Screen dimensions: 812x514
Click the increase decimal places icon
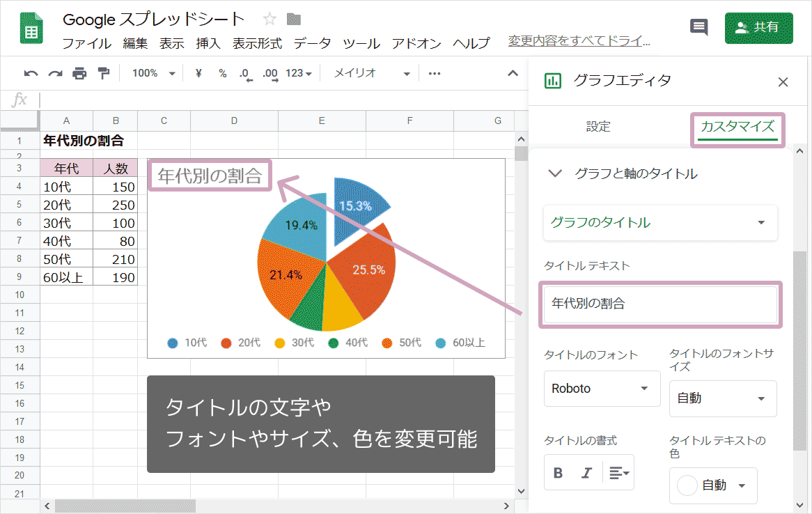pyautogui.click(x=270, y=73)
